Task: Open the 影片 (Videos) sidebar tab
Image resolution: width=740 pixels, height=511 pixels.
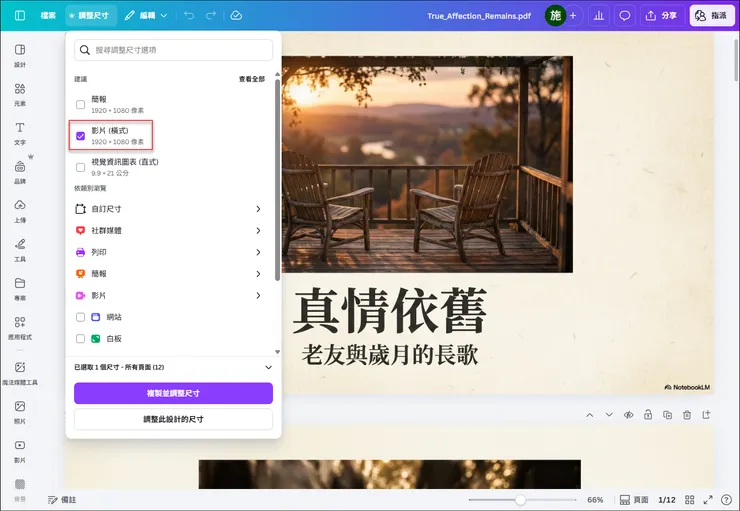Action: tap(20, 451)
